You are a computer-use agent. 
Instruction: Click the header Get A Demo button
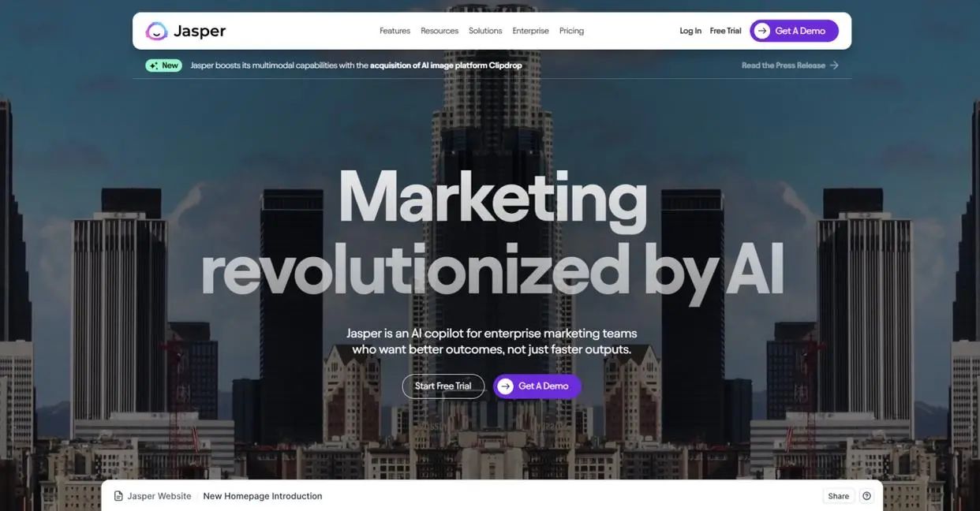point(794,31)
